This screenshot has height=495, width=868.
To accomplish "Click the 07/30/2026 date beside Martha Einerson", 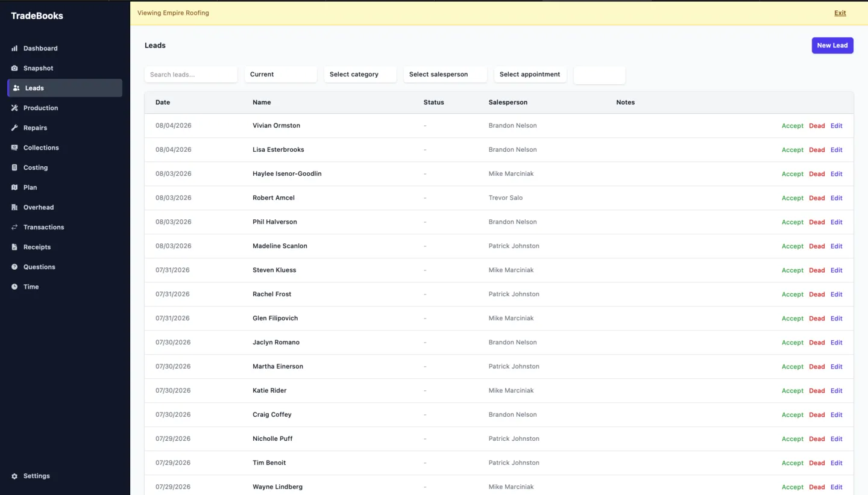I will coord(173,366).
